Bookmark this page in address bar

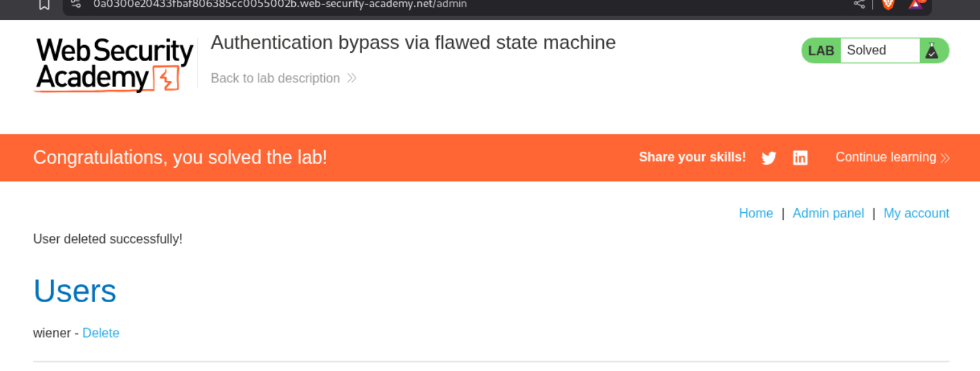pyautogui.click(x=44, y=5)
